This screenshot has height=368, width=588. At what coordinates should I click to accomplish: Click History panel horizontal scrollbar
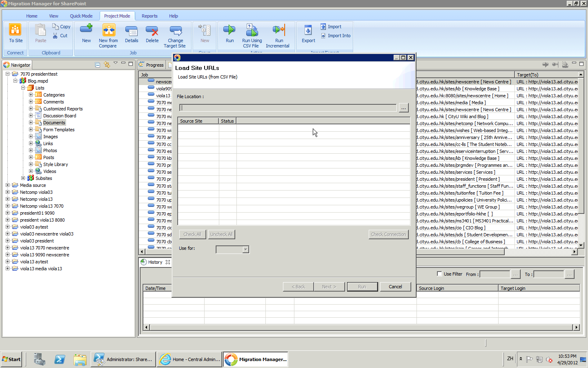pyautogui.click(x=361, y=327)
